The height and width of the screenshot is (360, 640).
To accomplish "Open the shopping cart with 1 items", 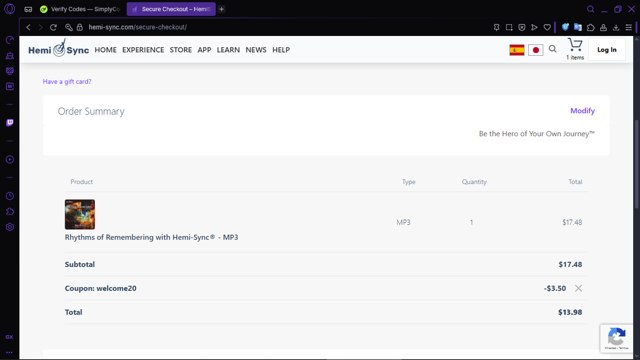I will pos(575,49).
